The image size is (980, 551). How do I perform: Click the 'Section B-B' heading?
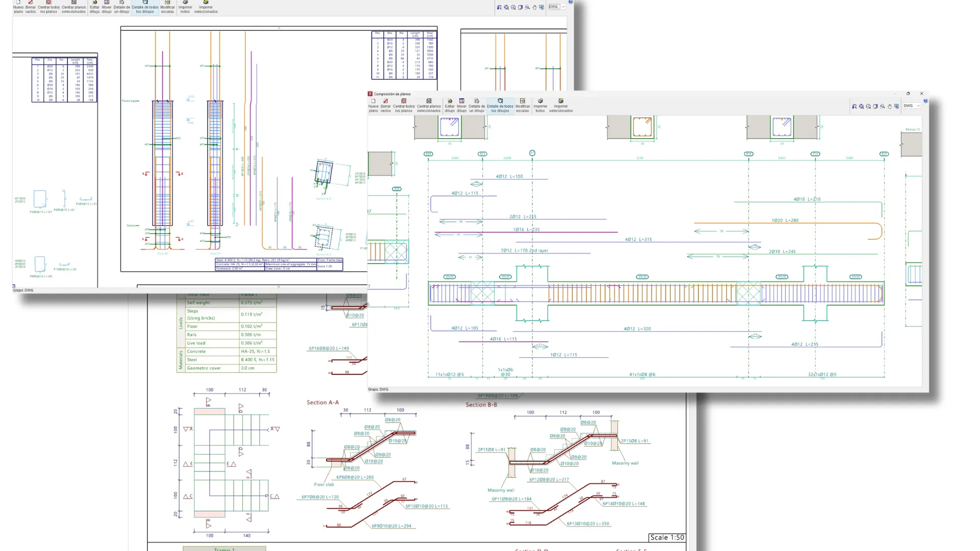[x=481, y=405]
